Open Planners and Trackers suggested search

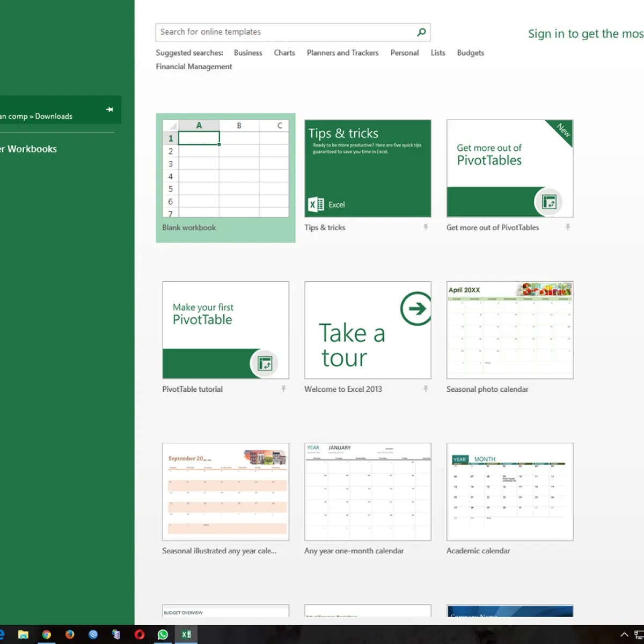(x=342, y=53)
